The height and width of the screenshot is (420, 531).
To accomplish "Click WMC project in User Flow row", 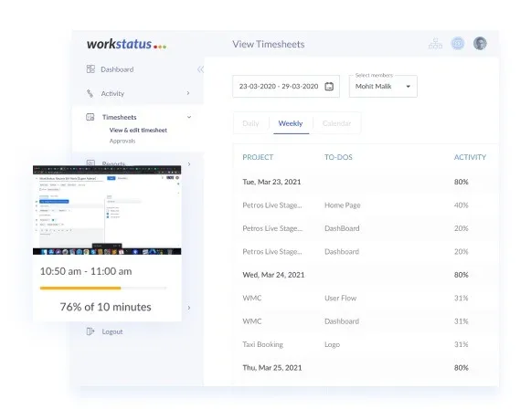I will pos(252,299).
